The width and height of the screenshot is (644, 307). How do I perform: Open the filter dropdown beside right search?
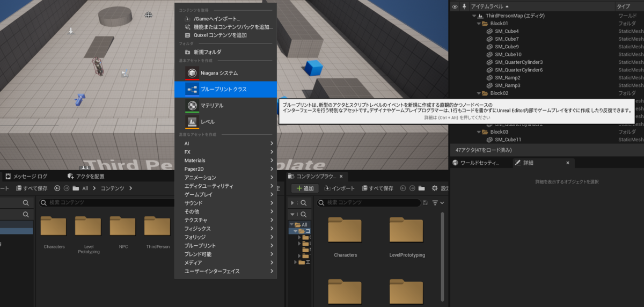tap(438, 203)
